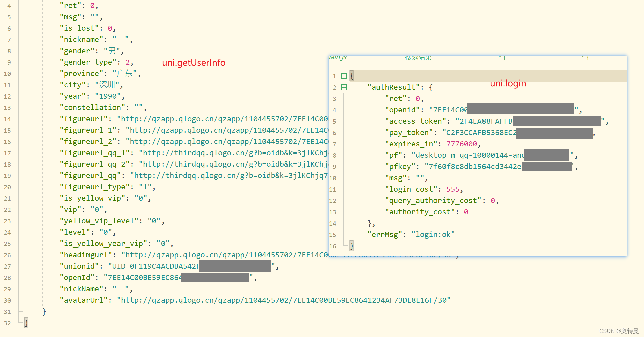Viewport: 644px width, 337px height.
Task: Click the "level": "0" line
Action: point(88,232)
